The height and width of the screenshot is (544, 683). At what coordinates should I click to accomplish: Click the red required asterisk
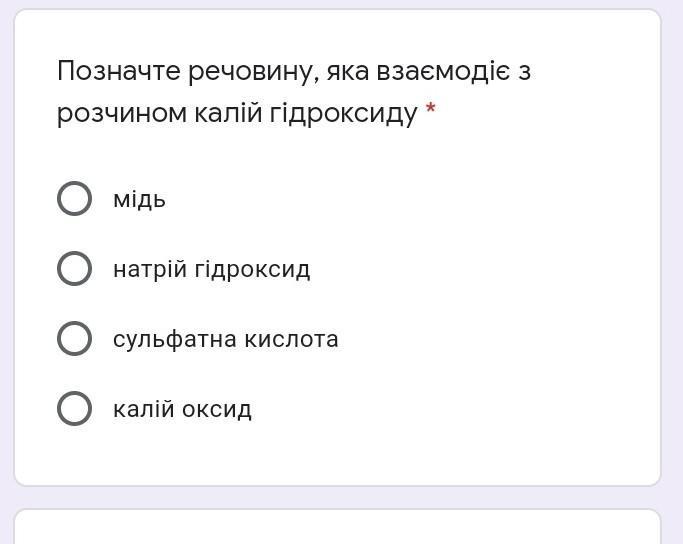coord(431,109)
